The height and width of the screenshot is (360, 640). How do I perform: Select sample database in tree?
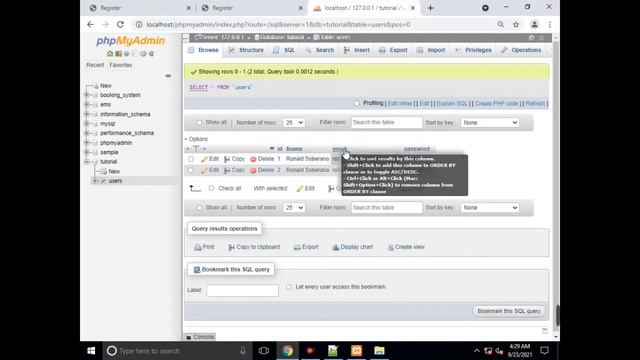(x=109, y=152)
